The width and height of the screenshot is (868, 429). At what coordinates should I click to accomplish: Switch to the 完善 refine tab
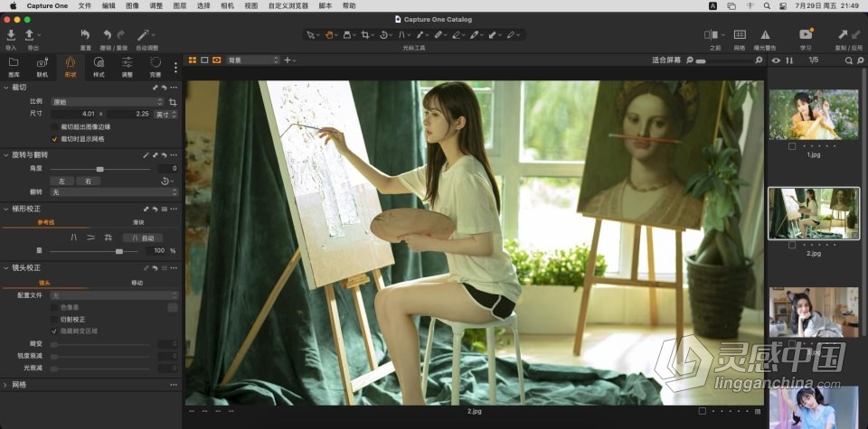156,67
